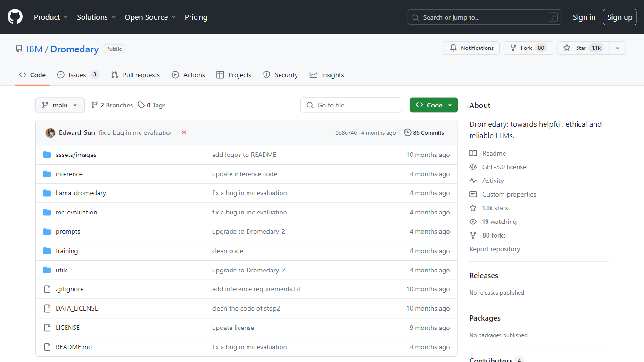
Task: Click the Sign up button
Action: click(619, 17)
